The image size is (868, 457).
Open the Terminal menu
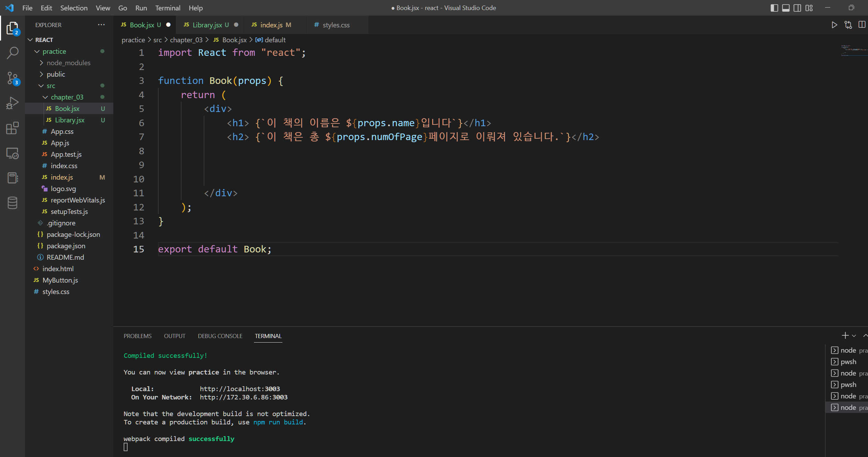[x=168, y=8]
